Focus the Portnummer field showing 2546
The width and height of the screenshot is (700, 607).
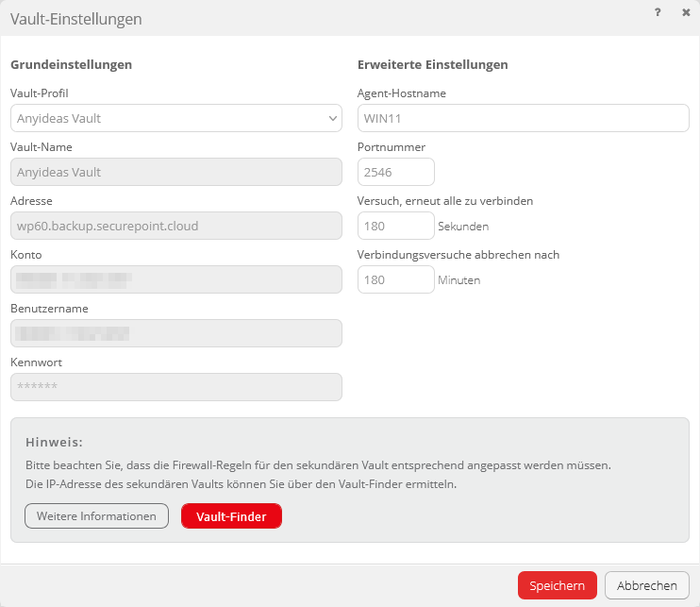(395, 172)
